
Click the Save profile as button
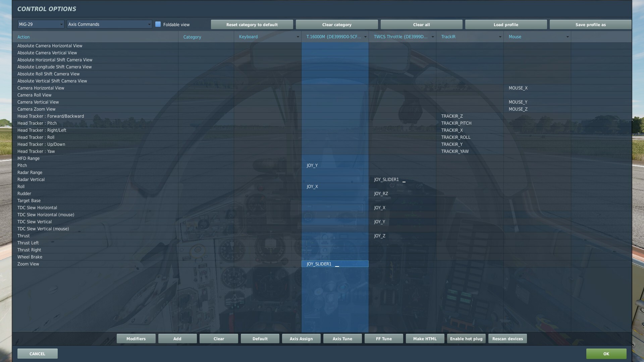tap(590, 24)
